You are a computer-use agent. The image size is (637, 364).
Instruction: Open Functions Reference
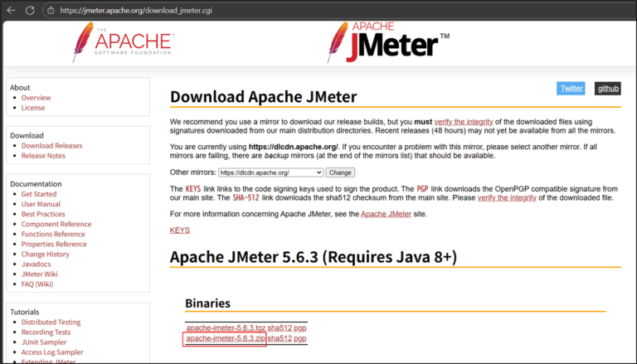(x=53, y=234)
